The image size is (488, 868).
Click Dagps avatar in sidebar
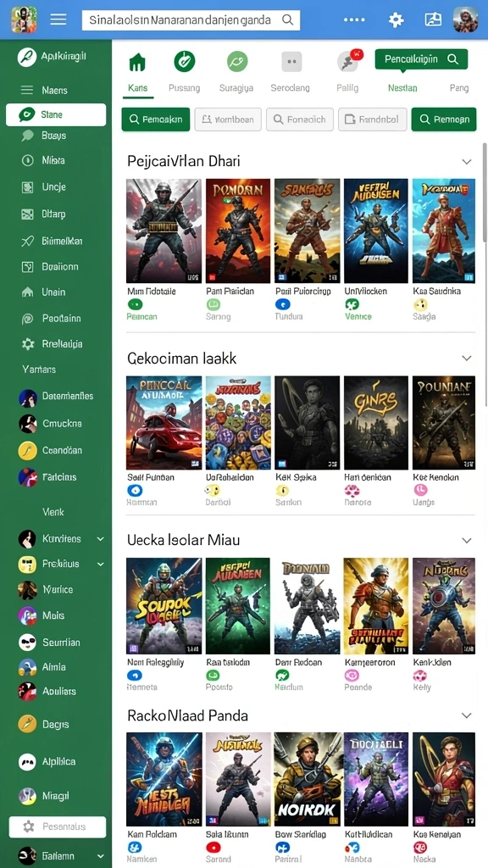28,724
